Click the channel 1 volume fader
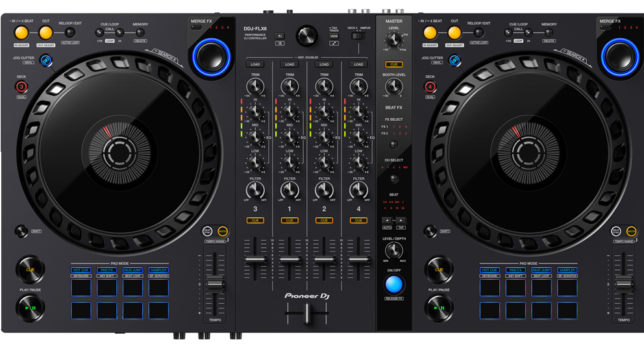This screenshot has width=644, height=344. coord(290,260)
